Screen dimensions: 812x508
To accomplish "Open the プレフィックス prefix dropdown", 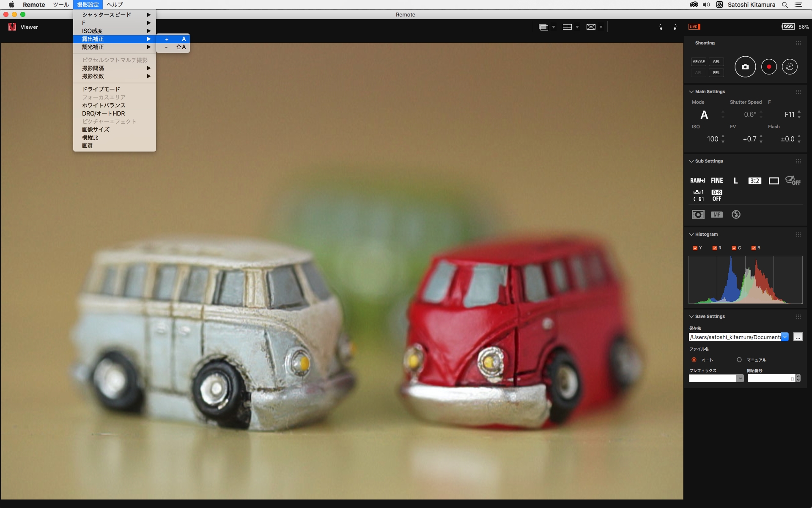I will [x=740, y=378].
